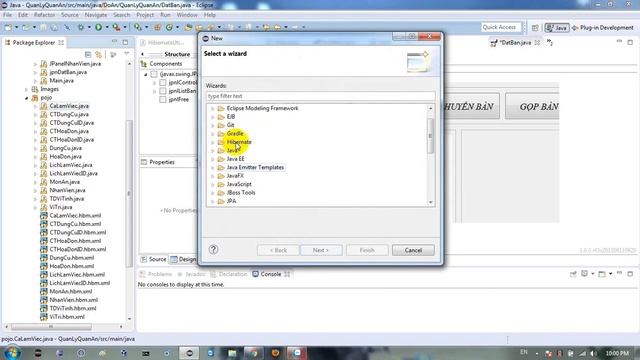Viewport: 640px width, 360px height.
Task: Switch to the Source editor tab
Action: click(153, 259)
